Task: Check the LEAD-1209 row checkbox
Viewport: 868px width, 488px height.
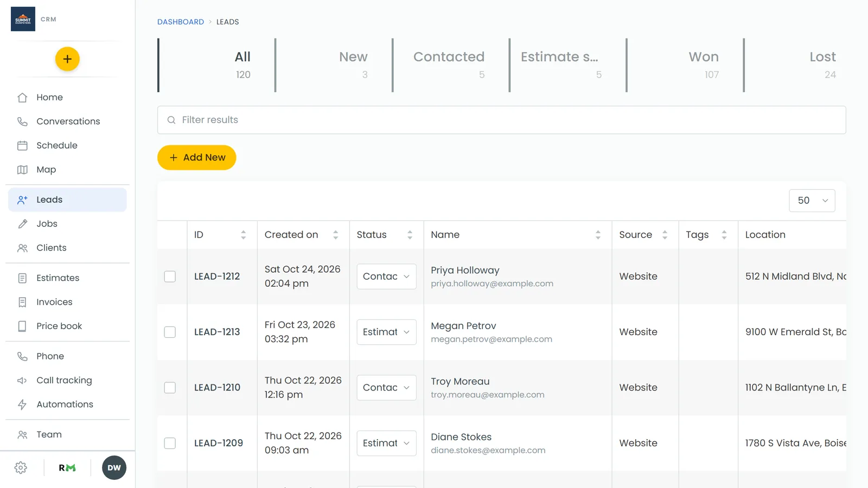Action: coord(170,443)
